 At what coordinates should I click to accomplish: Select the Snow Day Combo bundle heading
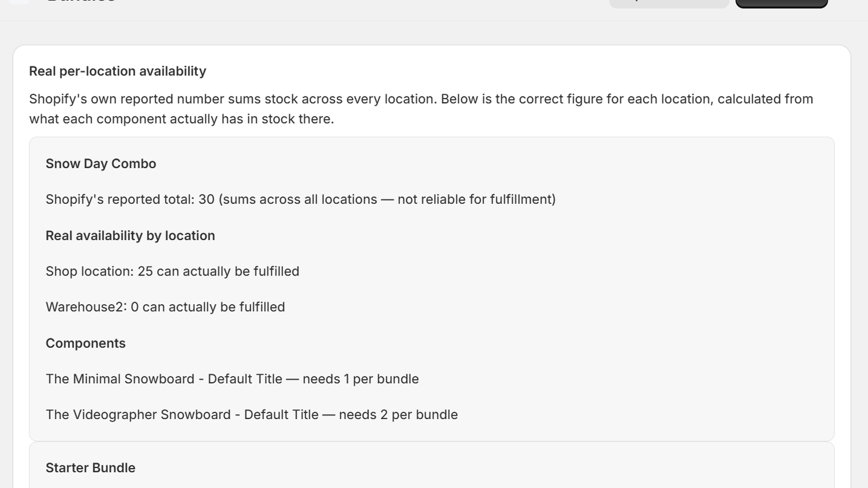[101, 164]
